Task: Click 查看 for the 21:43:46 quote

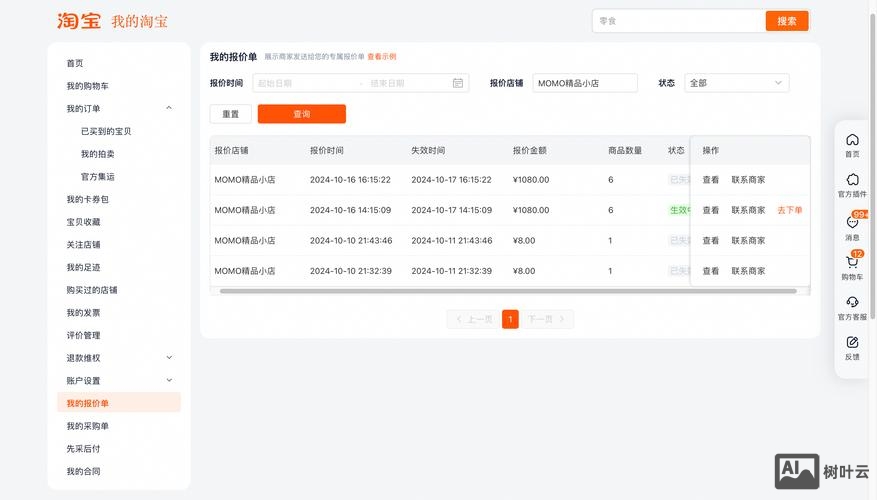Action: [x=710, y=240]
